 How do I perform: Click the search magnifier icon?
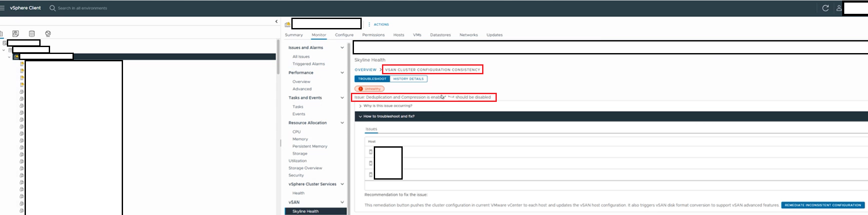(52, 8)
